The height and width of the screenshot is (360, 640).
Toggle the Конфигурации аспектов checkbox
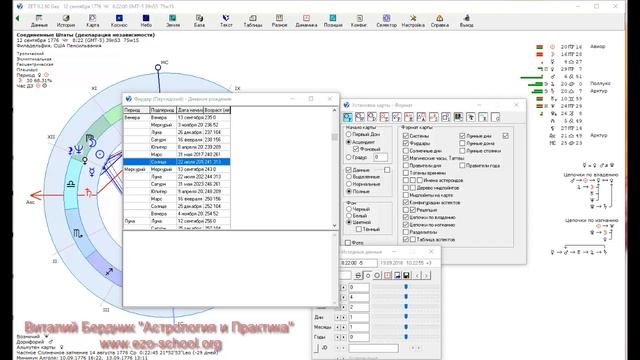click(406, 202)
